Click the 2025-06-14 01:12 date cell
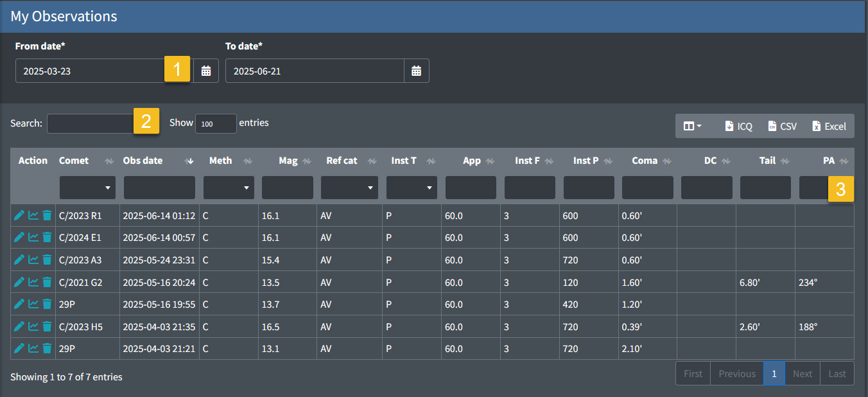 (159, 216)
